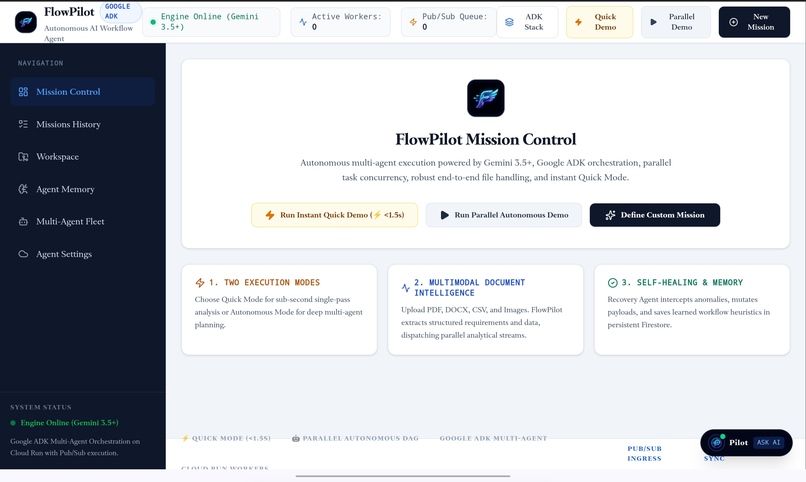Click the Agent Memory brain icon
Screen dimensions: 806x482
point(23,189)
